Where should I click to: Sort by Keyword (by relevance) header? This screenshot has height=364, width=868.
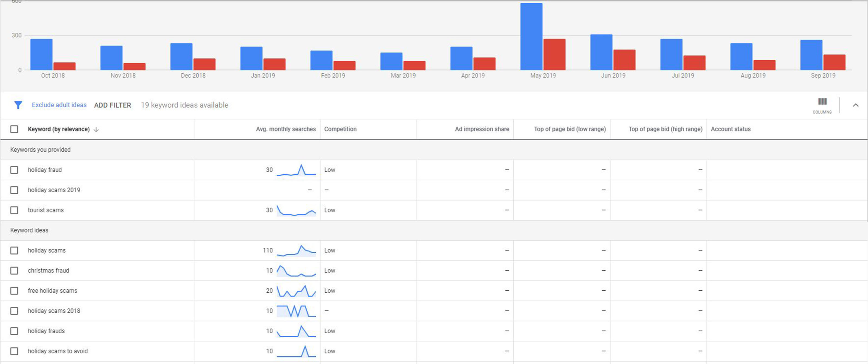[x=59, y=129]
